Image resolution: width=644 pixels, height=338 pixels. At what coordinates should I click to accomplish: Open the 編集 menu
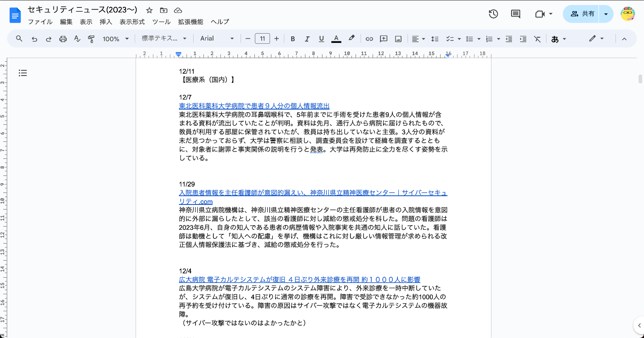[x=66, y=22]
